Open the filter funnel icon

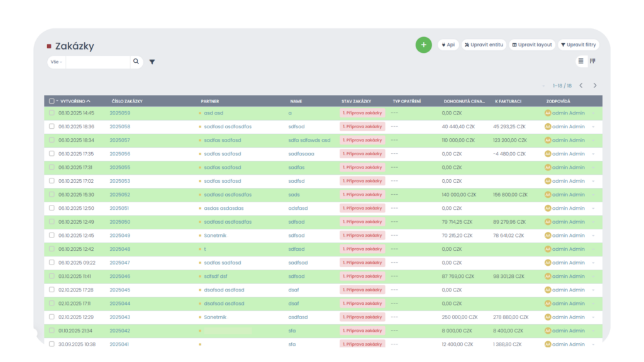pos(152,62)
